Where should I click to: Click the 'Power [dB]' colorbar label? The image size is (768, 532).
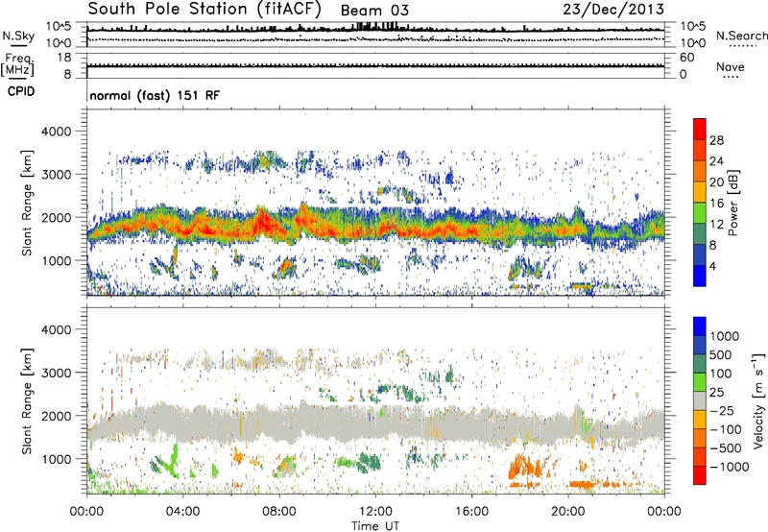(x=732, y=203)
